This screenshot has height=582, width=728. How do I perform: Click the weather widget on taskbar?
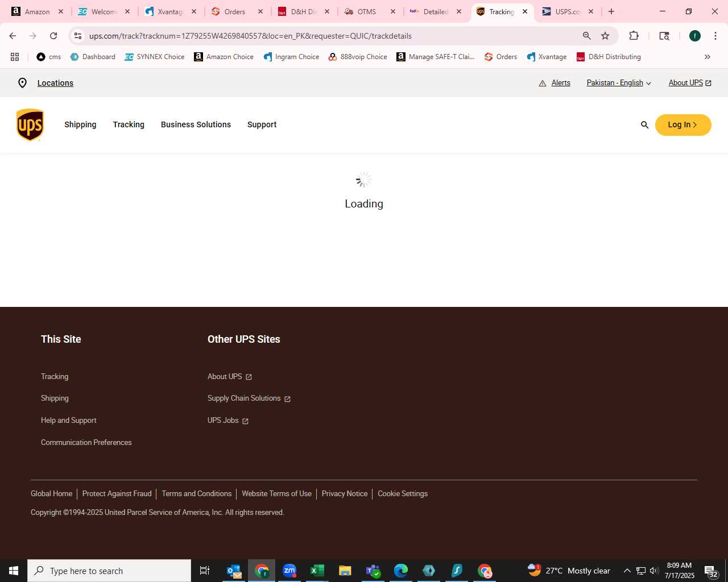pos(569,571)
